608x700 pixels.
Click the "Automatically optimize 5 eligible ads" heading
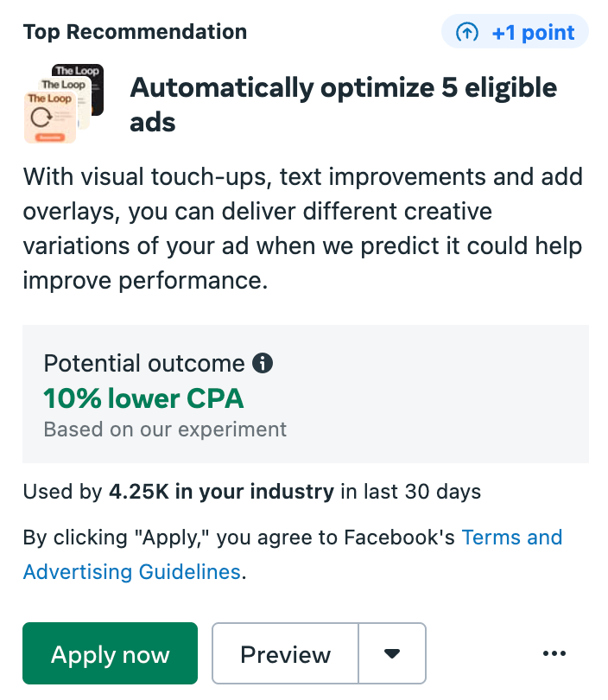coord(343,105)
